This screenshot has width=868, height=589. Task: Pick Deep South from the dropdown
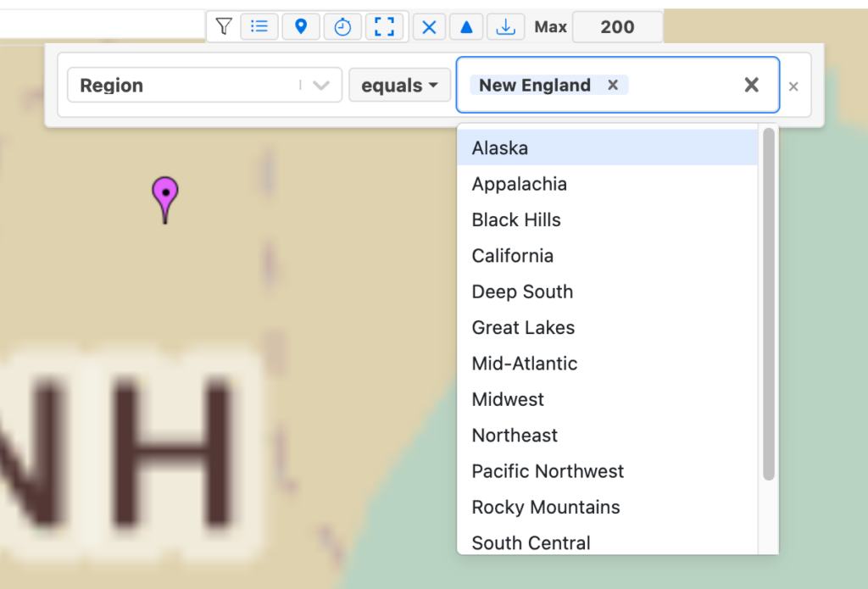coord(607,292)
